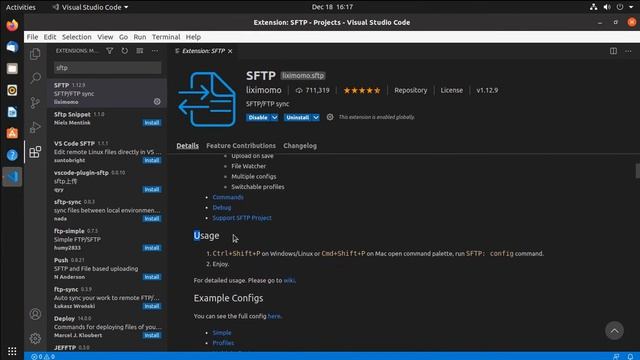Open the Terminal menu
This screenshot has width=640, height=360.
click(166, 37)
